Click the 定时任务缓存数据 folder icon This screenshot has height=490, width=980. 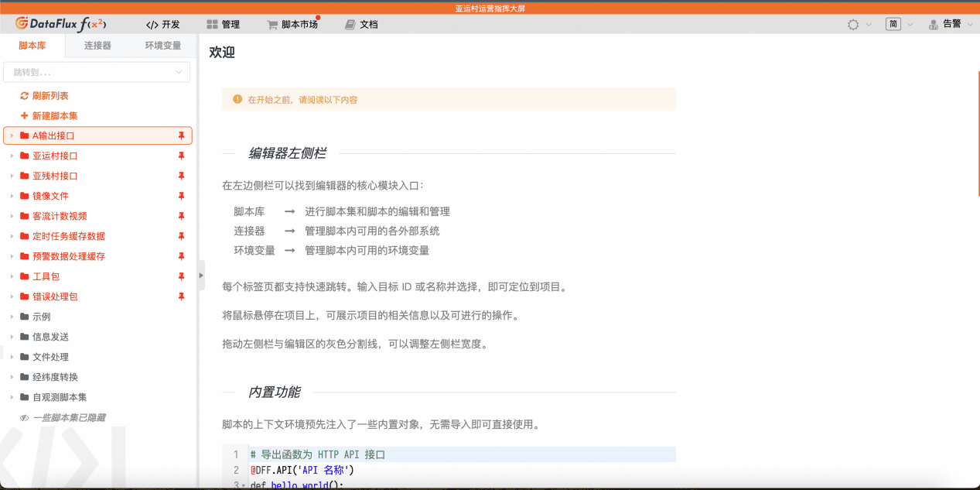pyautogui.click(x=25, y=236)
